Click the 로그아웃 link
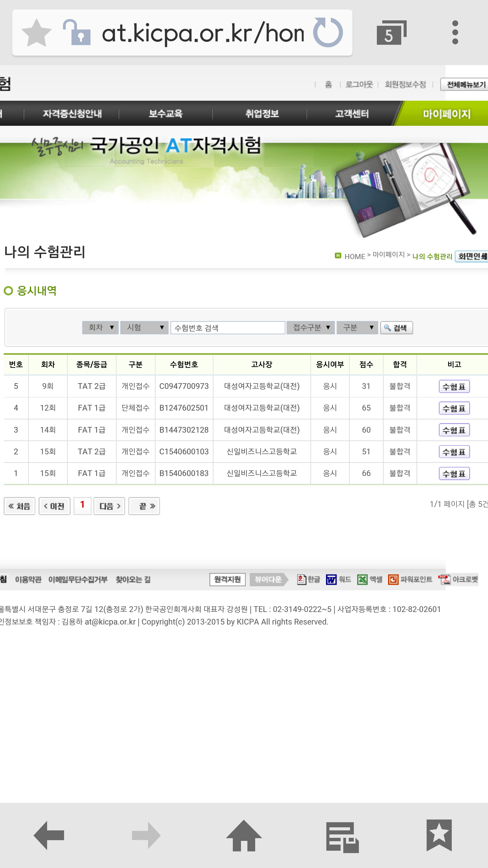This screenshot has width=488, height=868. (x=359, y=84)
